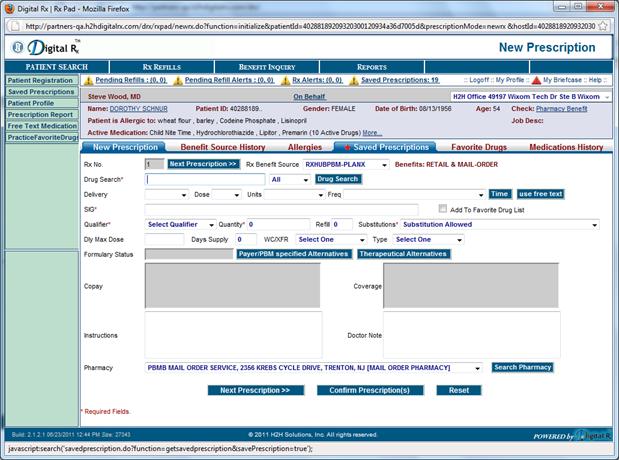The image size is (619, 460).
Task: Check Add To Favorite Drug List
Action: point(442,210)
